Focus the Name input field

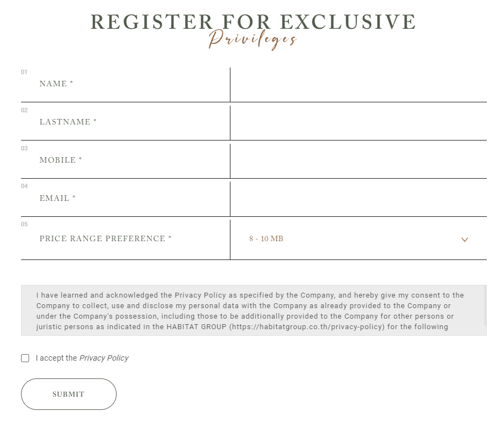pyautogui.click(x=358, y=85)
